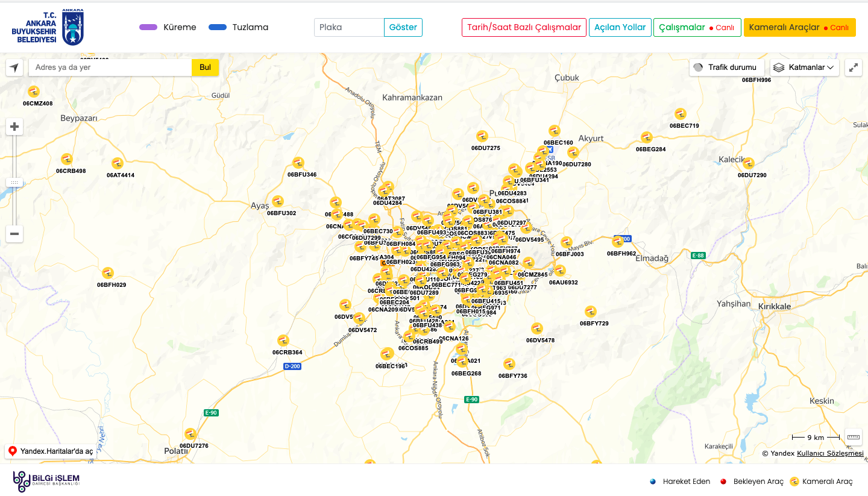Click the yellow Bul search button
The width and height of the screenshot is (868, 496).
[x=205, y=67]
